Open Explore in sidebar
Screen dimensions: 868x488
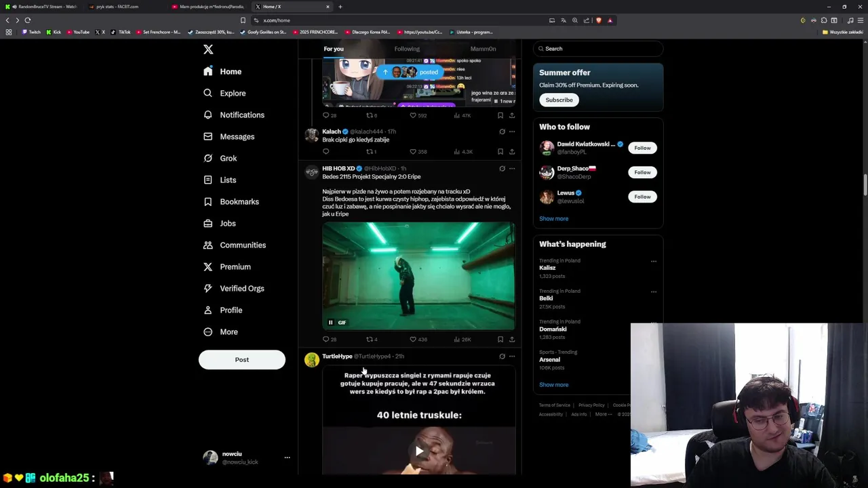224,93
